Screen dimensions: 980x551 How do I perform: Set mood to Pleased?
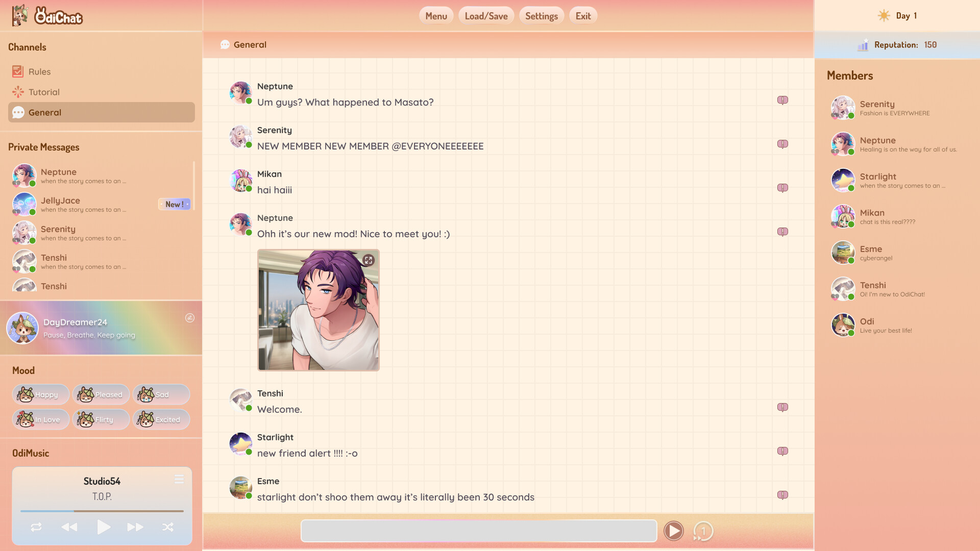[101, 394]
